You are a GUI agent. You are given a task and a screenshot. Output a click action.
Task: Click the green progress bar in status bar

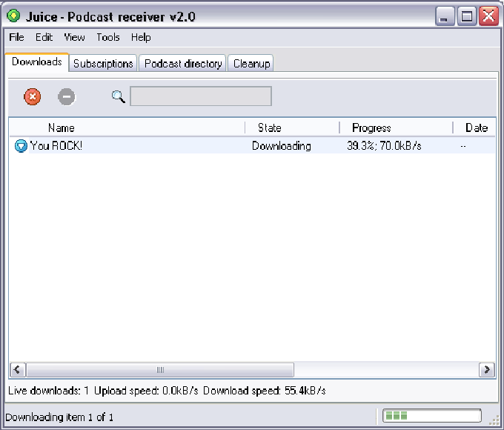point(432,416)
